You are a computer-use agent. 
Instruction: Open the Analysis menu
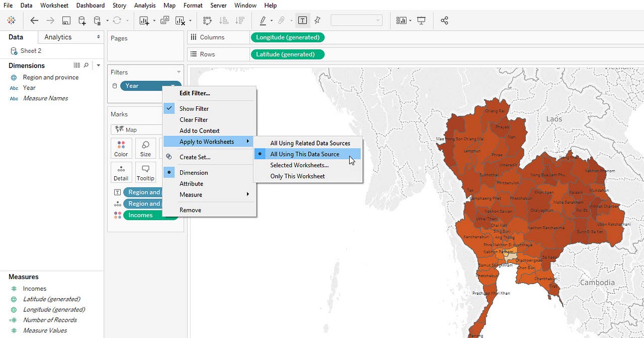tap(145, 6)
